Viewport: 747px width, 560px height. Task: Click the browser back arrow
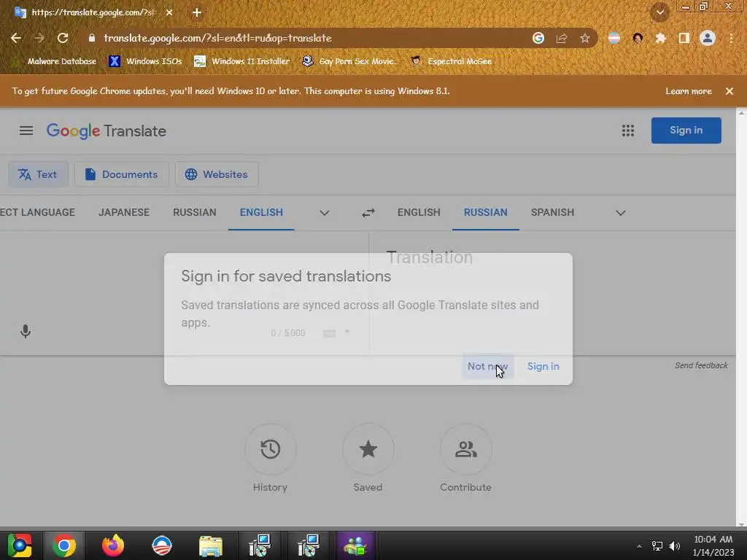click(x=16, y=38)
